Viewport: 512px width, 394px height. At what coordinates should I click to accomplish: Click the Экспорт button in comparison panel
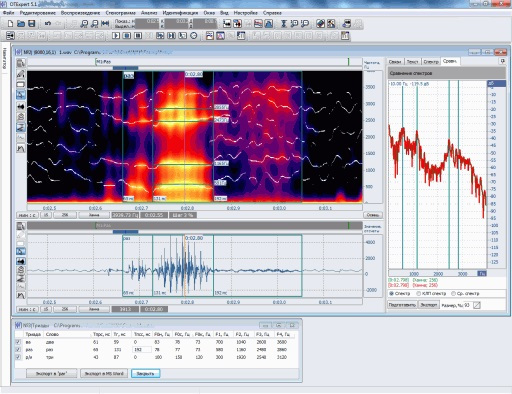(x=428, y=305)
